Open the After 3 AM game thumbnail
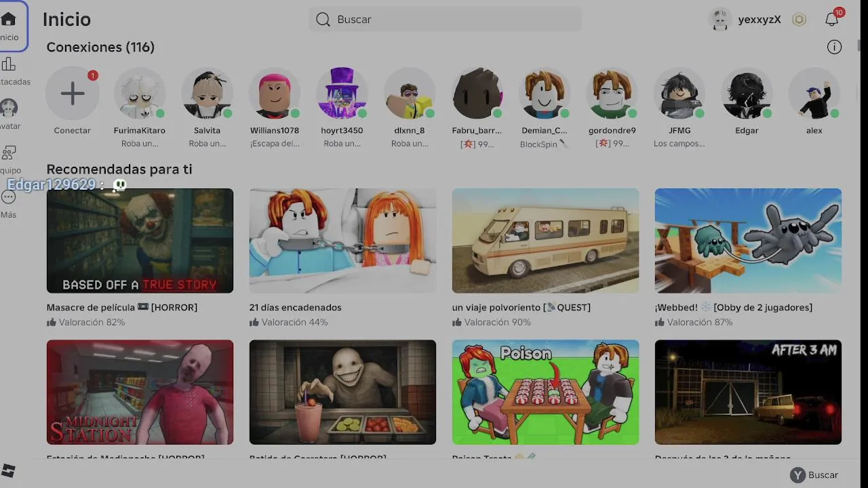Screen dimensions: 868x488 tap(748, 392)
